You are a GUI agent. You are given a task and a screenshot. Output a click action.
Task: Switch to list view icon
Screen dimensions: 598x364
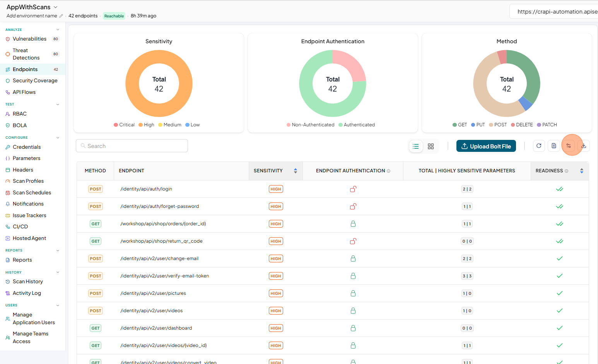pos(416,146)
